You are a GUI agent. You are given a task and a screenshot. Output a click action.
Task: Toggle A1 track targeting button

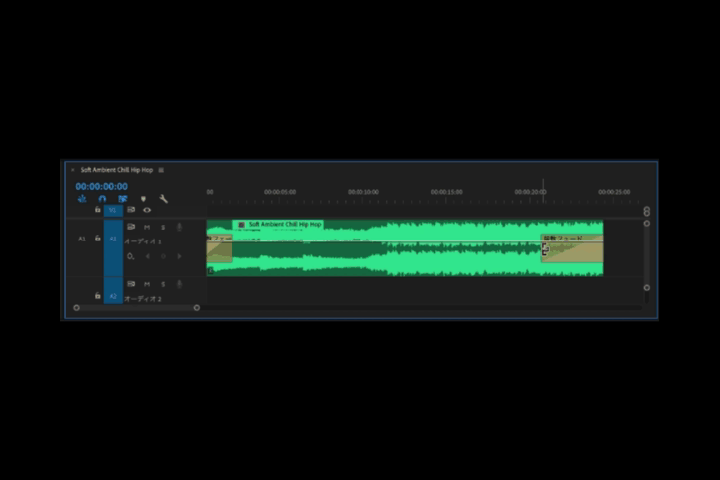(x=113, y=248)
